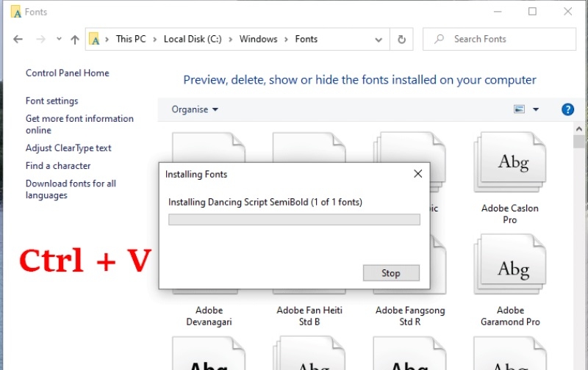
Task: Maximize the Fonts window
Action: coord(532,12)
